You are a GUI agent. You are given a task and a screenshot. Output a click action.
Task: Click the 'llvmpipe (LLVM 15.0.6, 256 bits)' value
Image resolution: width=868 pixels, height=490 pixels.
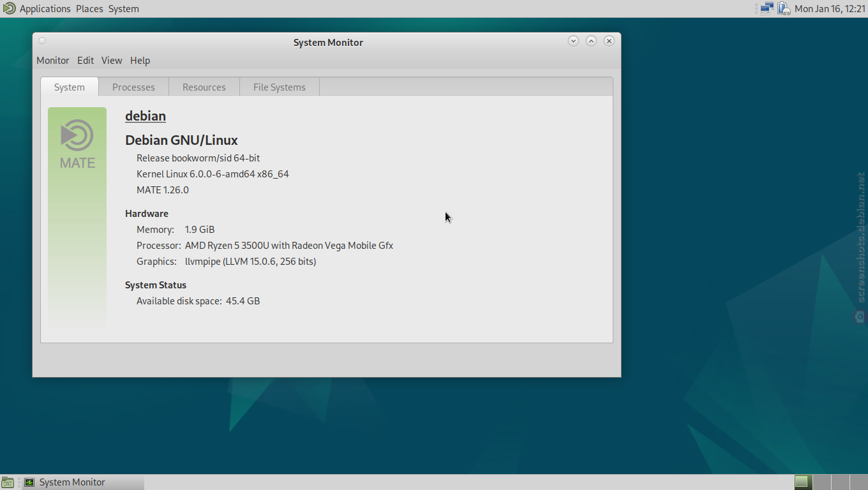251,262
